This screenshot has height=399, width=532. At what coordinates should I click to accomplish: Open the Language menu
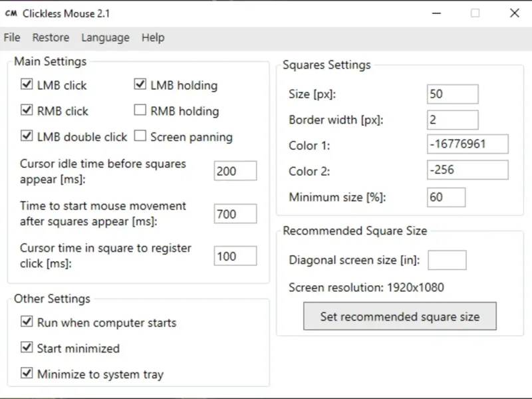105,38
